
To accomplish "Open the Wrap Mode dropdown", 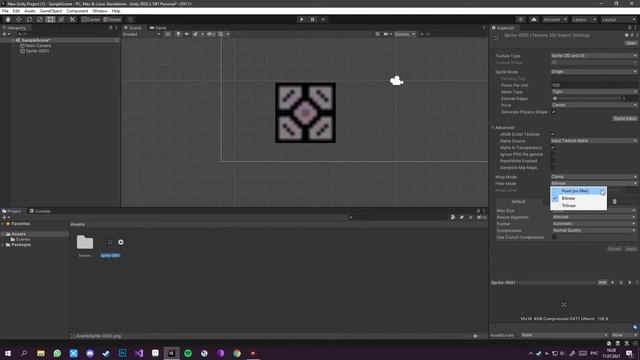I will (x=594, y=177).
